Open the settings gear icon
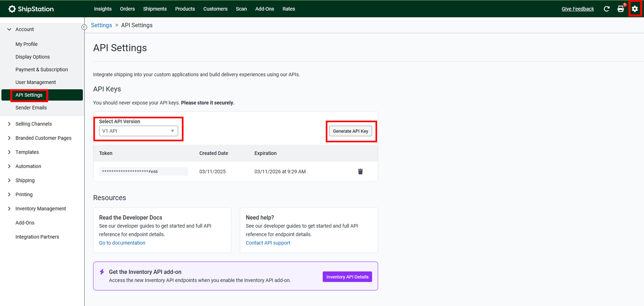 coord(635,9)
